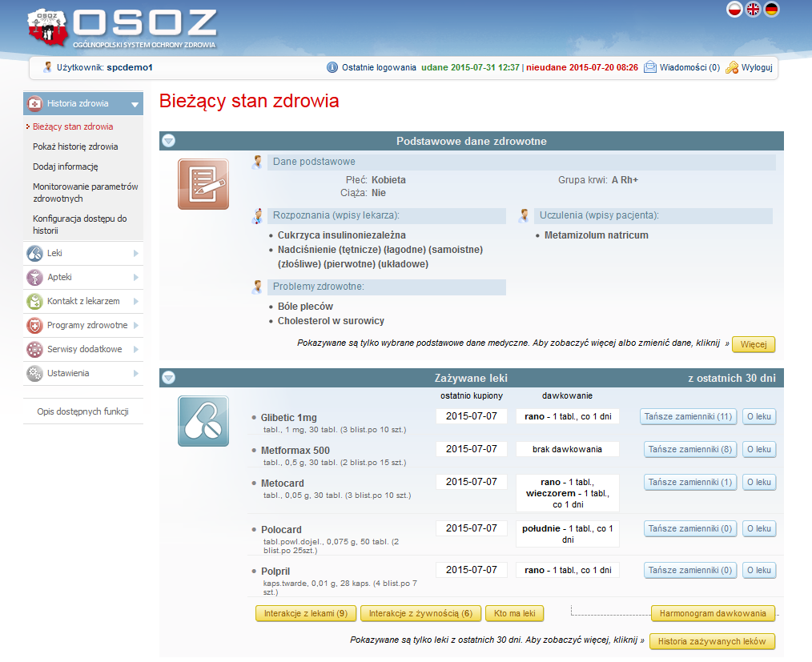This screenshot has height=662, width=812.
Task: Click the large pills icon in Zażywane leki
Action: click(x=203, y=421)
